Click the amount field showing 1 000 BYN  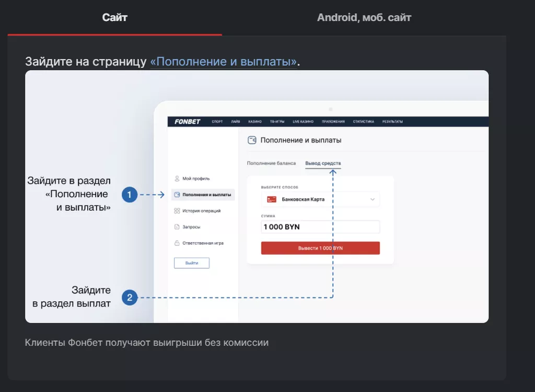click(320, 227)
